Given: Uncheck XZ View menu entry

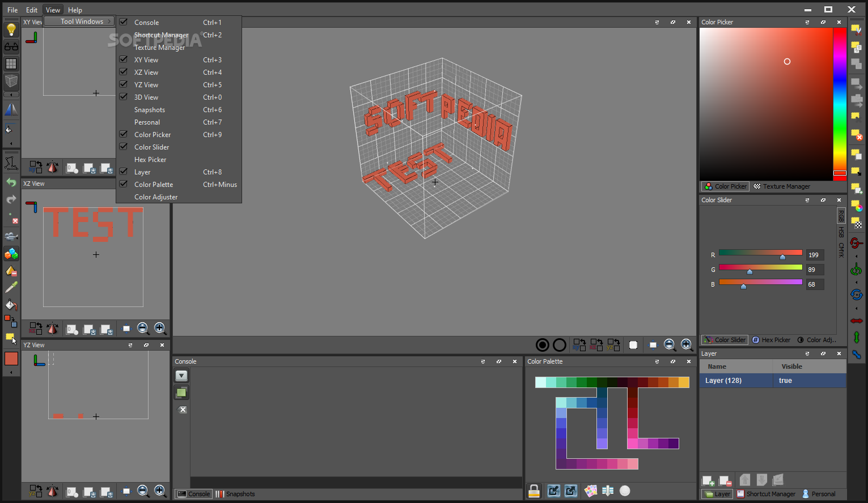Looking at the screenshot, I should coord(179,73).
